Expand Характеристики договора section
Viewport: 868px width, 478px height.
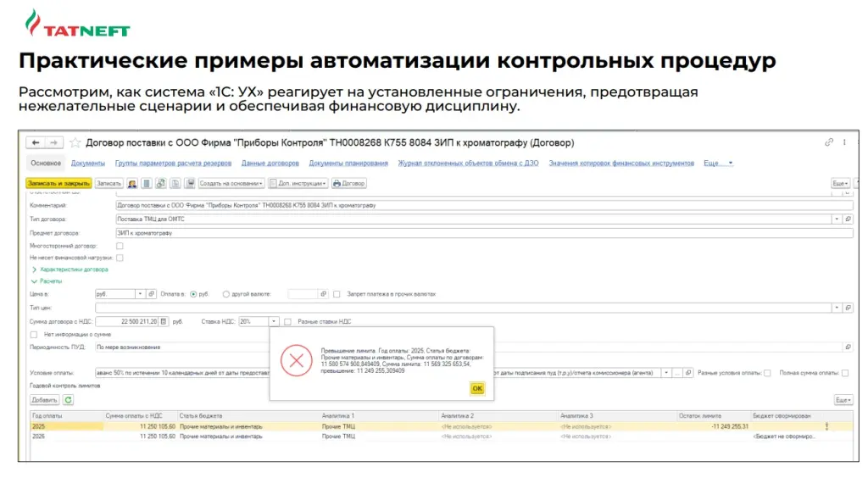(70, 270)
